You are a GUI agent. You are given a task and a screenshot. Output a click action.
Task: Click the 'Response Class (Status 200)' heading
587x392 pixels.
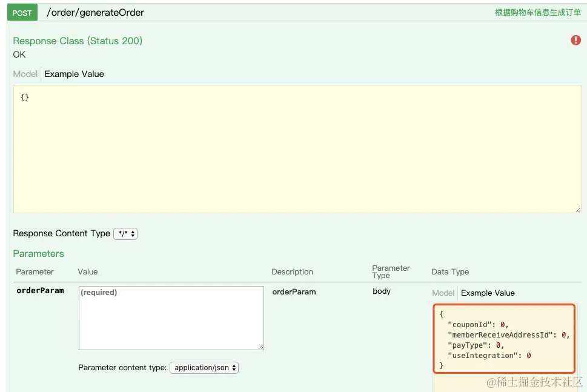coord(78,41)
